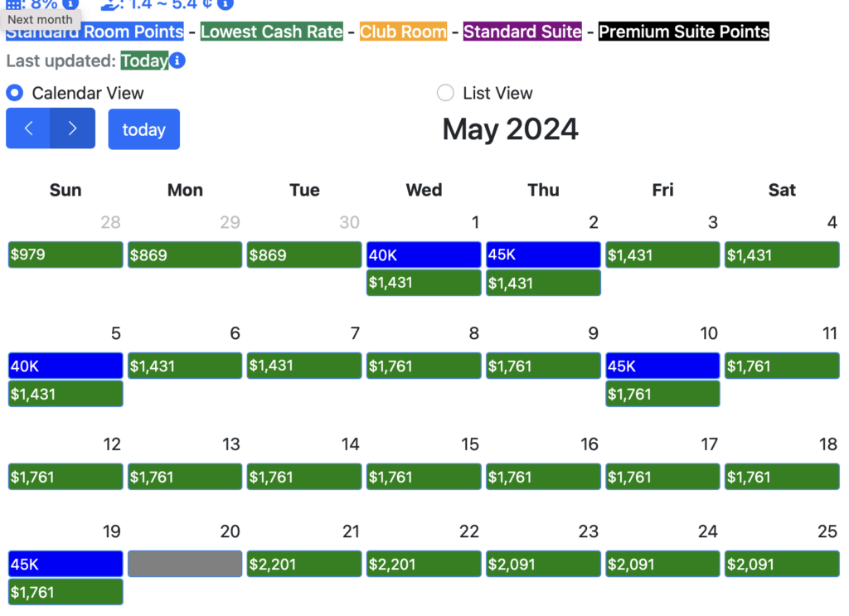This screenshot has height=616, width=849.
Task: Advance to next month via right chevron
Action: (72, 129)
